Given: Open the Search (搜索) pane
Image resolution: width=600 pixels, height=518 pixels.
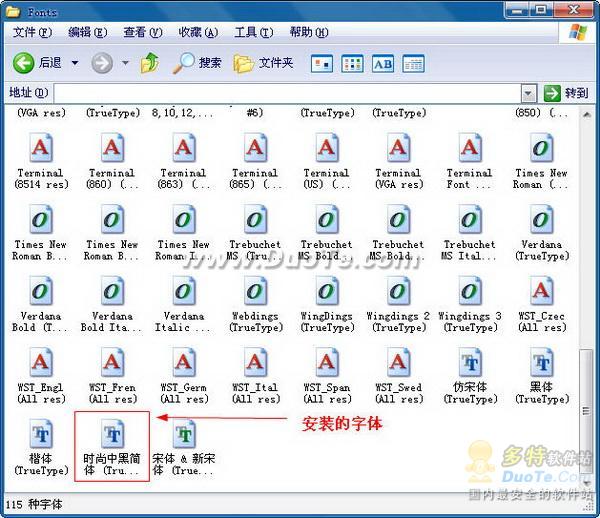Looking at the screenshot, I should (197, 63).
